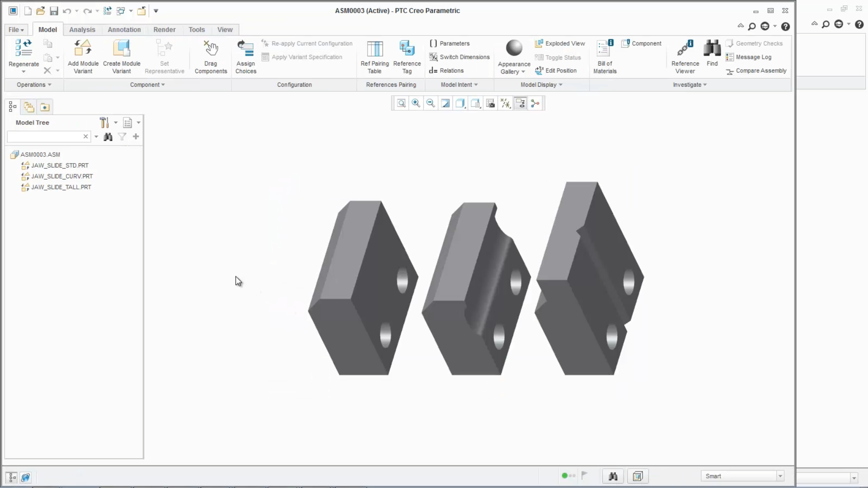Click the Save icon in quick access toolbar
Viewport: 868px width, 488px height.
(54, 11)
